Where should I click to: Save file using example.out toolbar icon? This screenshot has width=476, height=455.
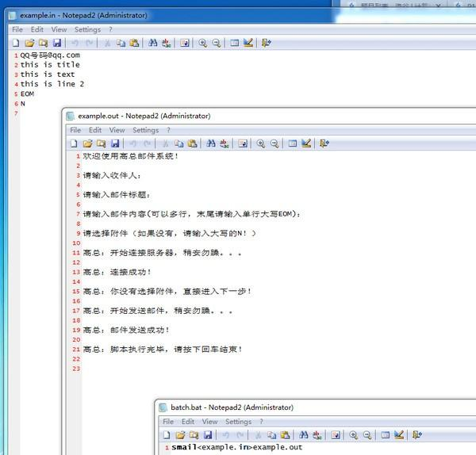115,143
